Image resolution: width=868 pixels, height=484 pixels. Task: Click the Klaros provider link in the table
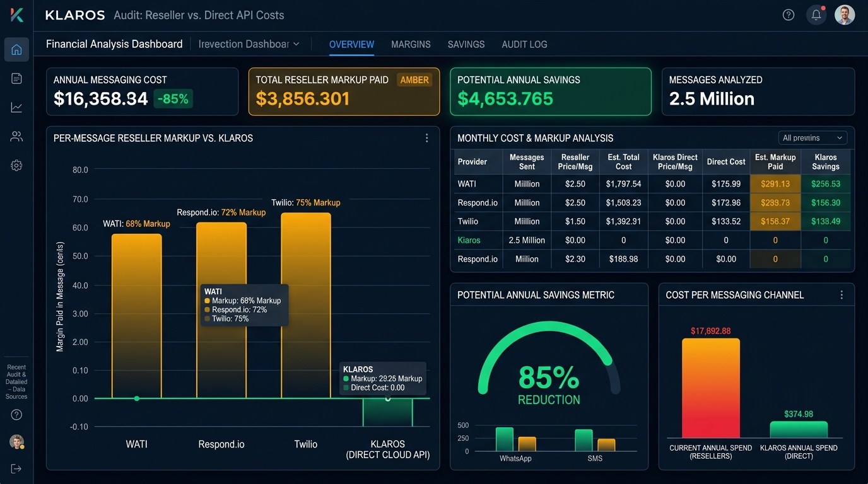[469, 240]
